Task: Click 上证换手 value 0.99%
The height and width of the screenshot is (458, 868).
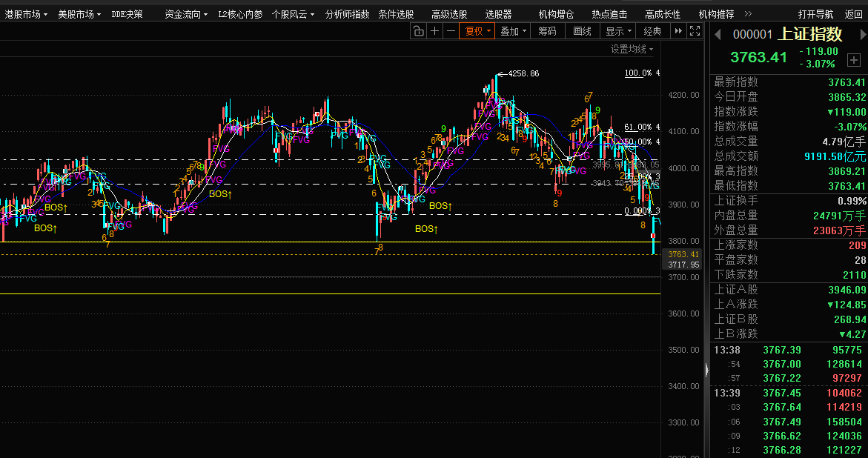Action: (x=852, y=201)
